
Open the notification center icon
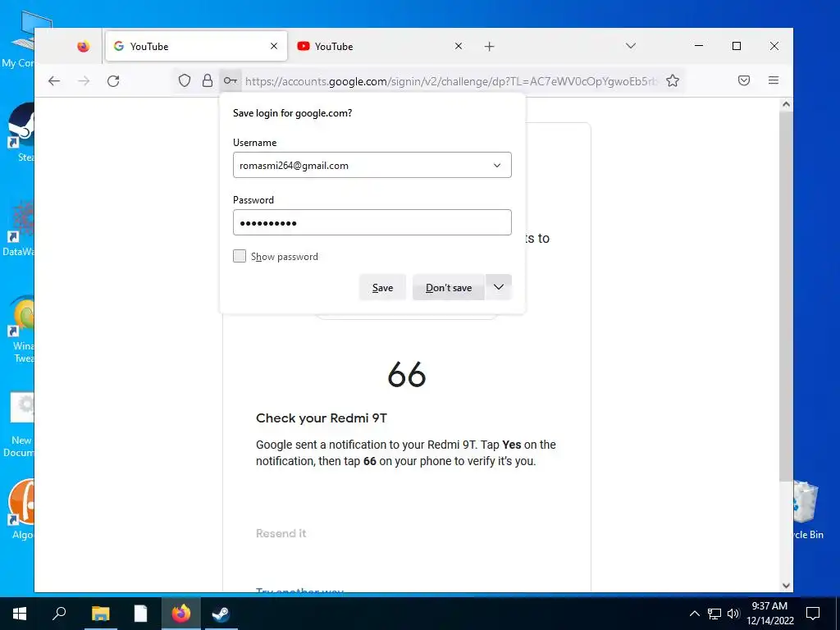(813, 614)
